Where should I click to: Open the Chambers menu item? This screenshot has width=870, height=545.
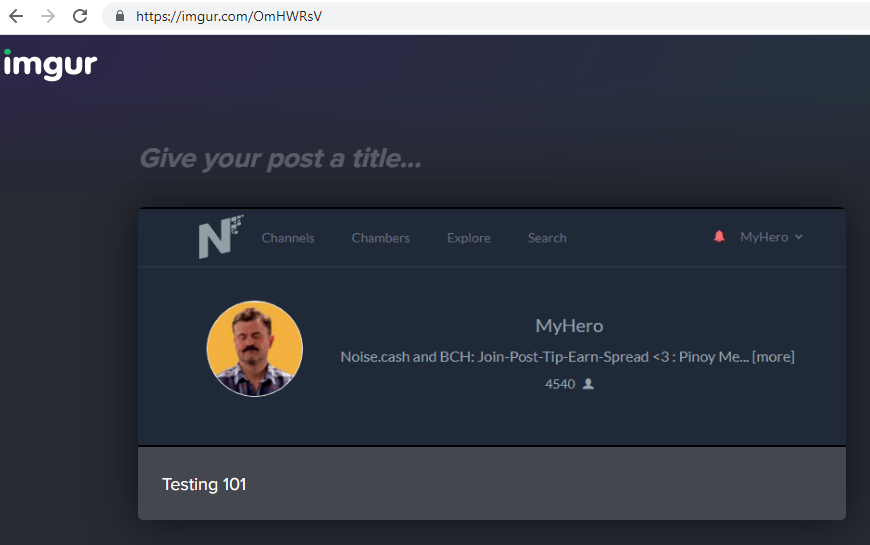[381, 238]
